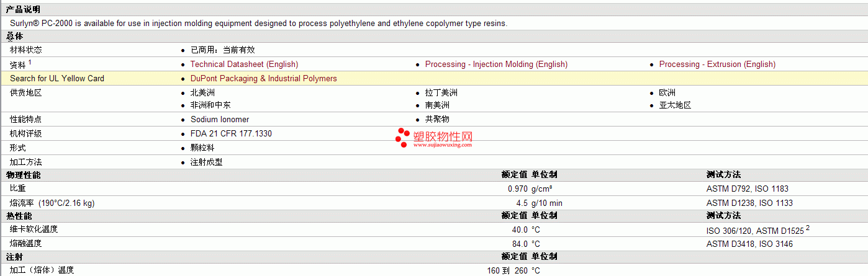Image resolution: width=868 pixels, height=276 pixels.
Task: Click the 材料状态 row label
Action: tap(26, 50)
